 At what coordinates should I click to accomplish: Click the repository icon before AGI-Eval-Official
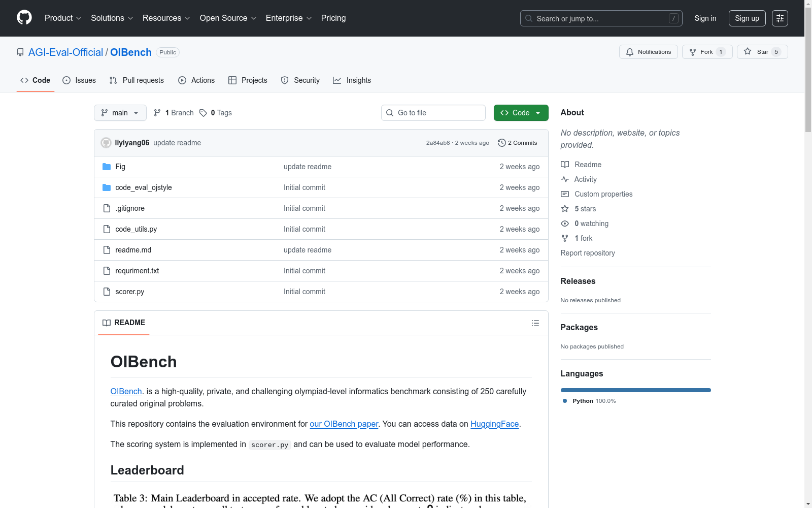[20, 52]
